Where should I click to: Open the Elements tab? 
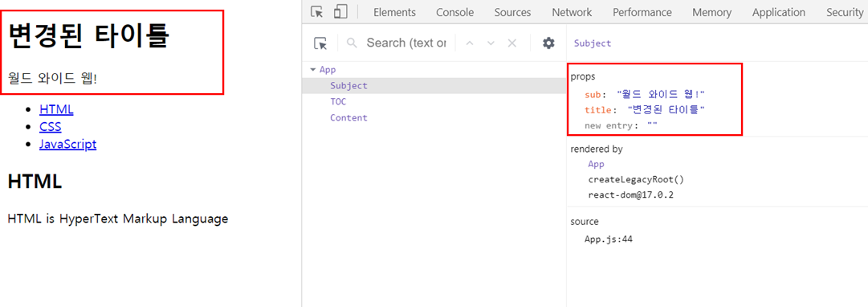tap(394, 12)
